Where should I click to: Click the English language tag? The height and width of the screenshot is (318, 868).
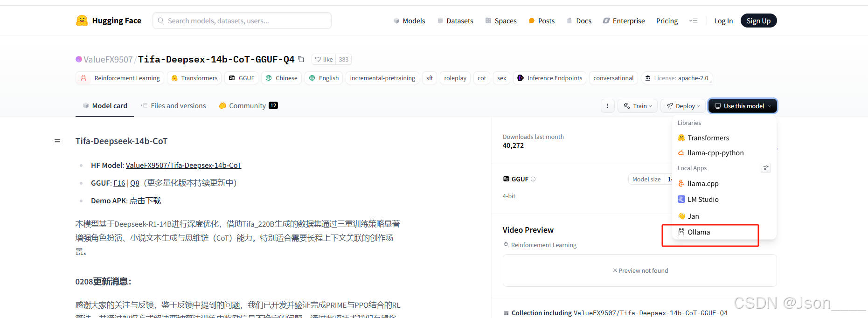[x=324, y=78]
